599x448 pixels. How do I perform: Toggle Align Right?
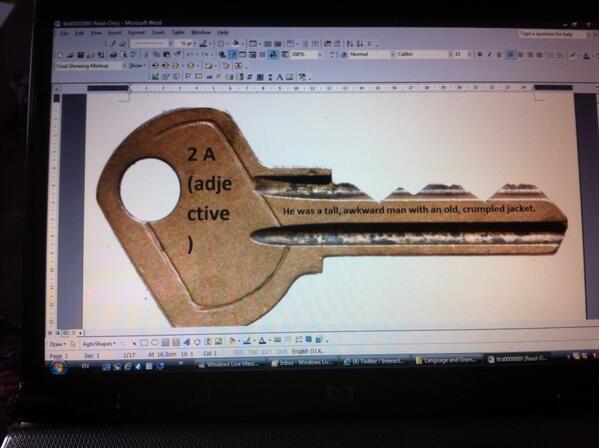530,55
